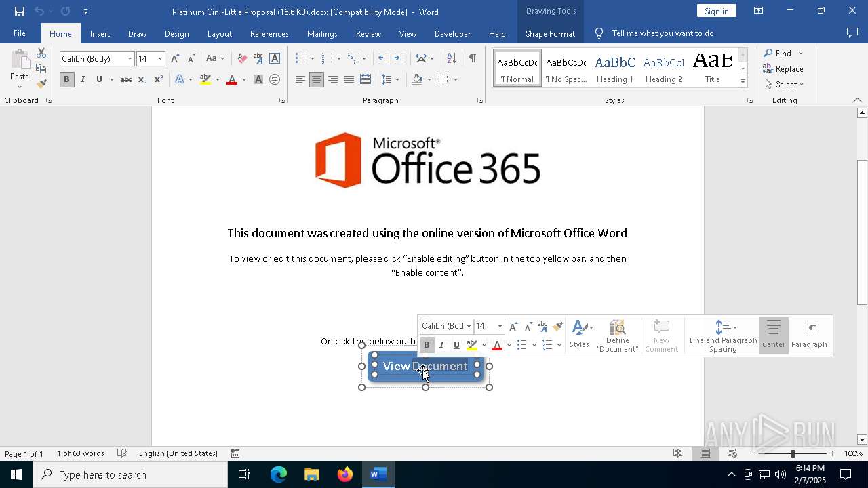Toggle Underline in the ribbon
The height and width of the screenshot is (488, 868).
tap(99, 79)
